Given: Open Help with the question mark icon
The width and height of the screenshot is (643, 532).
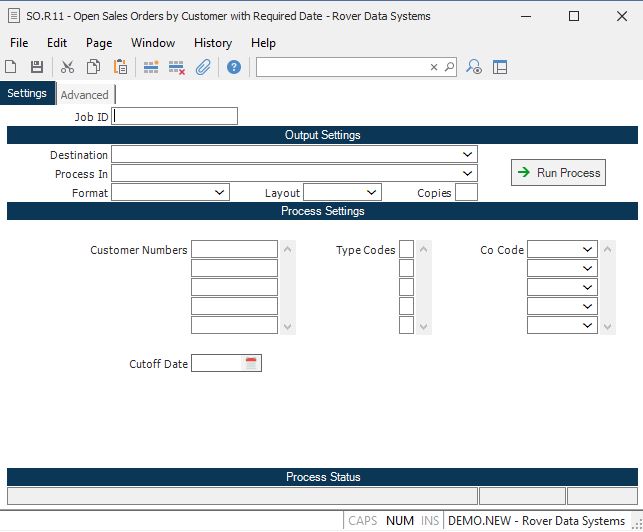Looking at the screenshot, I should tap(234, 67).
